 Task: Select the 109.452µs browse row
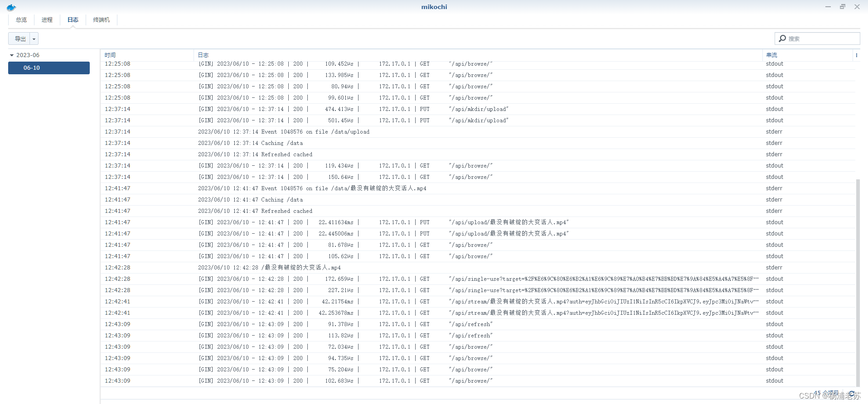[478, 64]
